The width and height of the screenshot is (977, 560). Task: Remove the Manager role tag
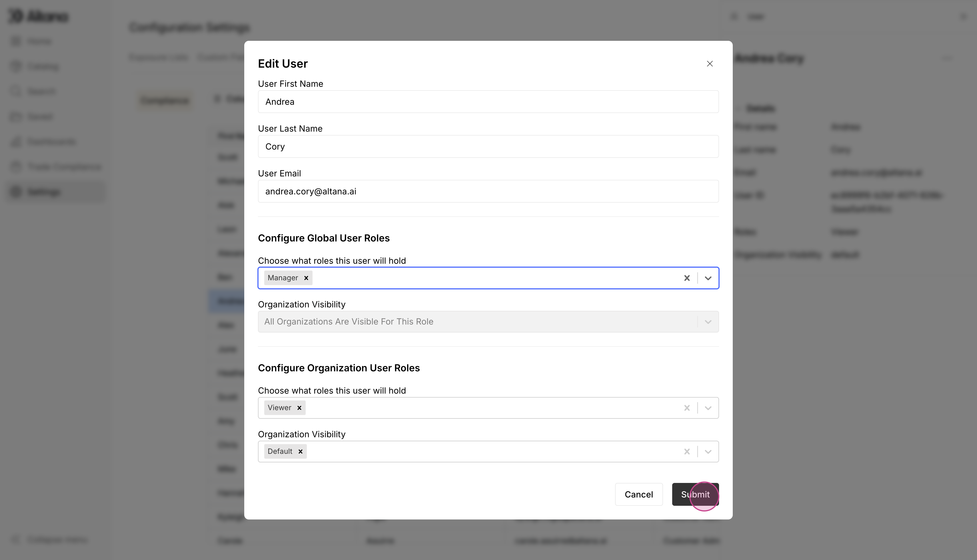306,278
